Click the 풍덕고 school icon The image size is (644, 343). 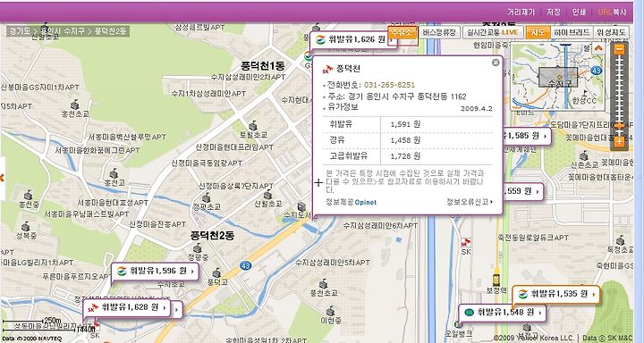pos(216,272)
